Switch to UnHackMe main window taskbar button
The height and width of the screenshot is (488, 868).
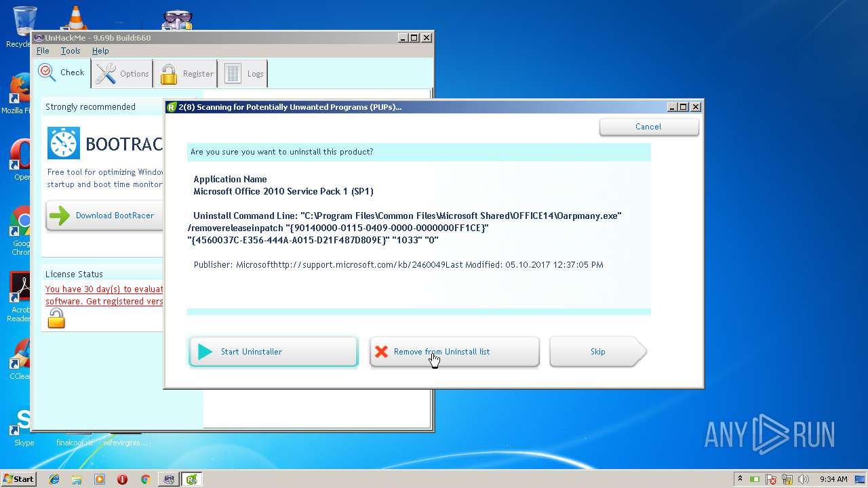pos(169,479)
